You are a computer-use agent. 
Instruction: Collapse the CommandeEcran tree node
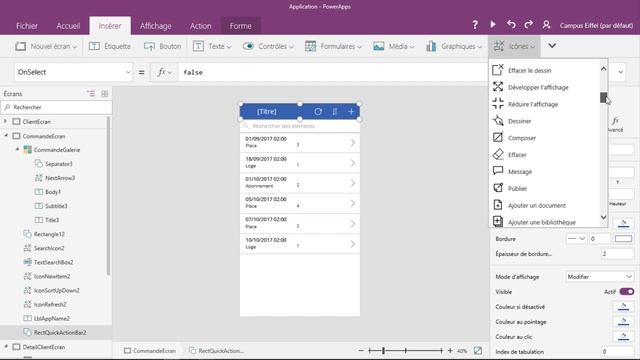(x=5, y=136)
